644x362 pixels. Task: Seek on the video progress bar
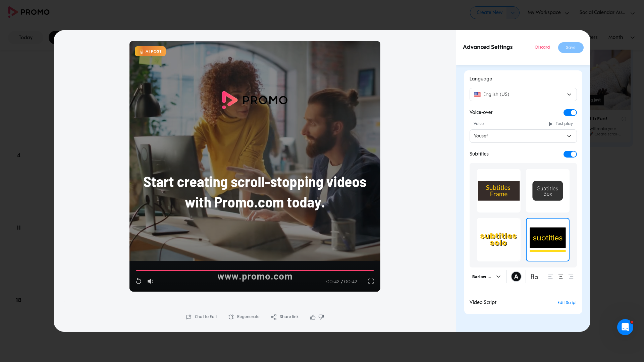click(255, 270)
